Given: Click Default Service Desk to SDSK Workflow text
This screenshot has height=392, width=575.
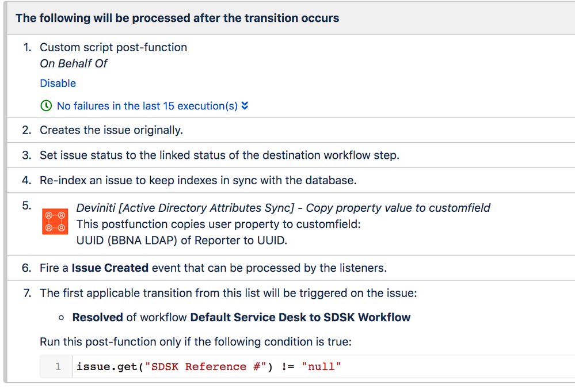Looking at the screenshot, I should click(300, 317).
